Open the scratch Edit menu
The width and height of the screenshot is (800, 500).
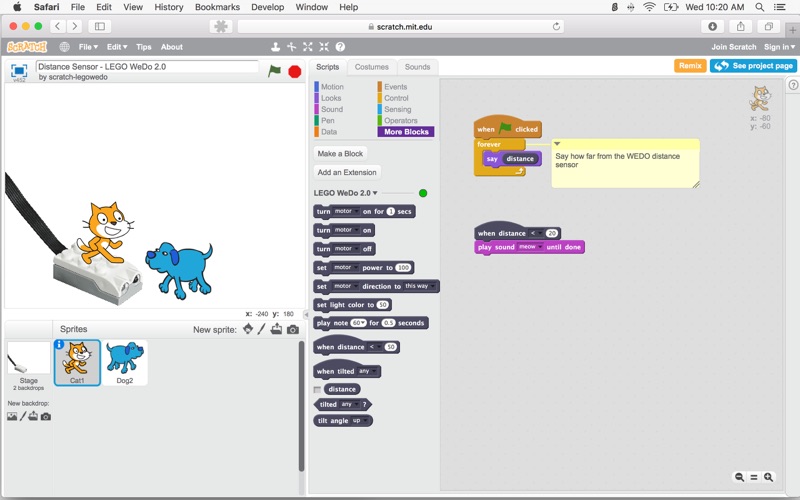pyautogui.click(x=117, y=47)
